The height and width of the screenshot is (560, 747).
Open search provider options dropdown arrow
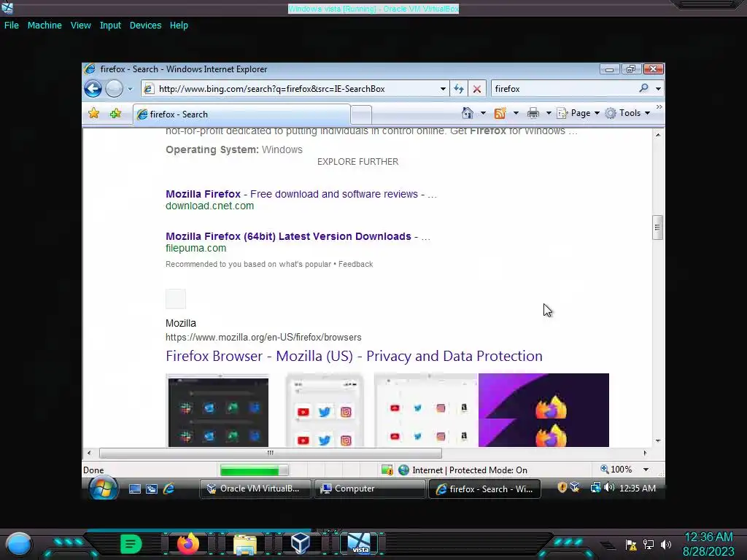[x=658, y=88]
